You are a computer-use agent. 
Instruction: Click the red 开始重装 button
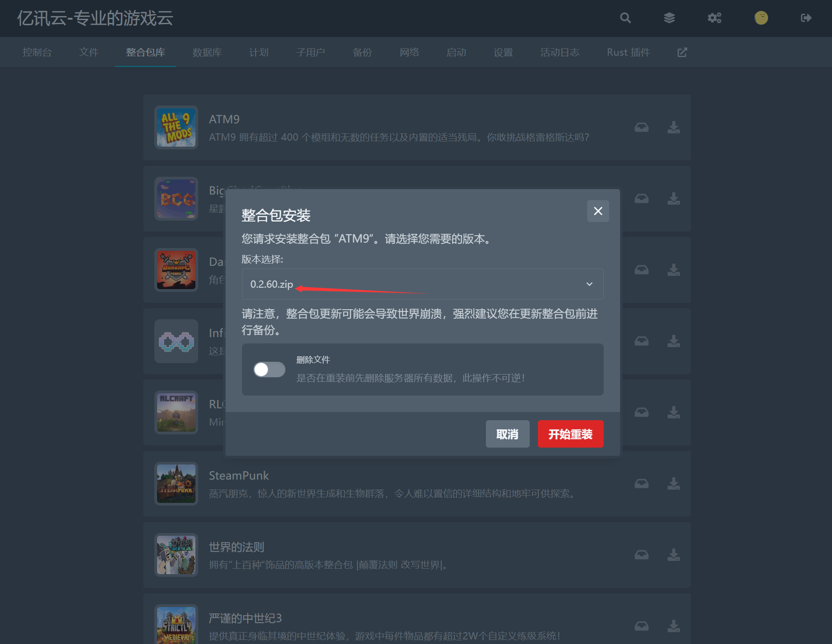pyautogui.click(x=570, y=434)
